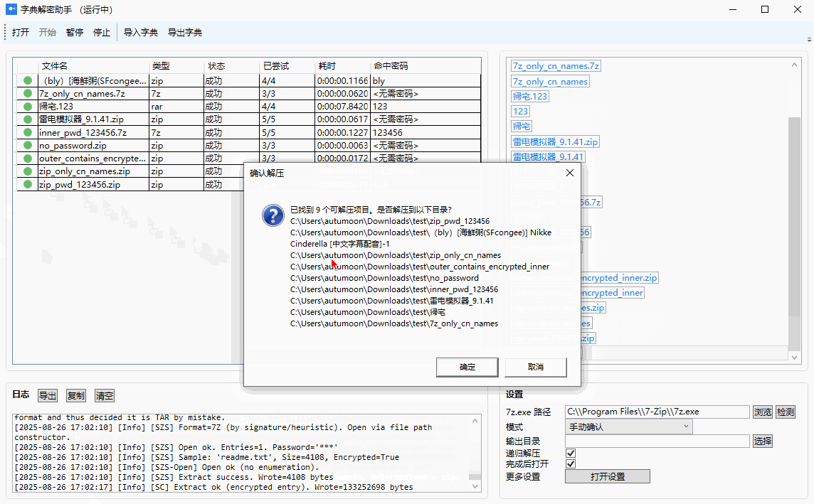
Task: Sort by 耗时 column header
Action: [343, 66]
